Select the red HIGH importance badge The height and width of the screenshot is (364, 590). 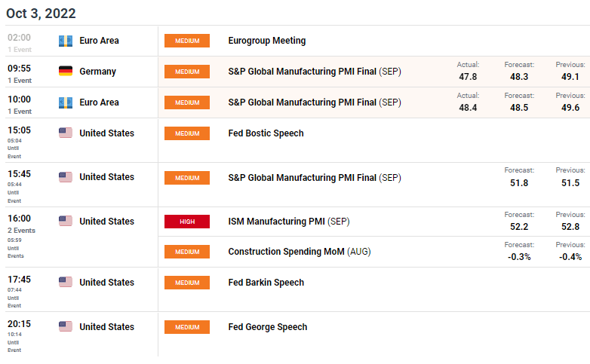tap(187, 222)
